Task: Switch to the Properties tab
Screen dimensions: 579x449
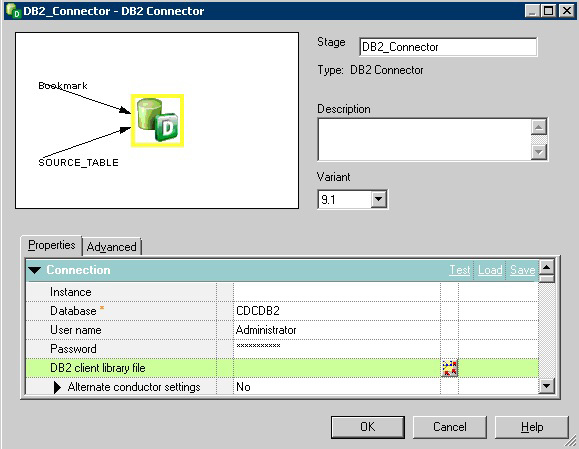Action: (x=52, y=245)
